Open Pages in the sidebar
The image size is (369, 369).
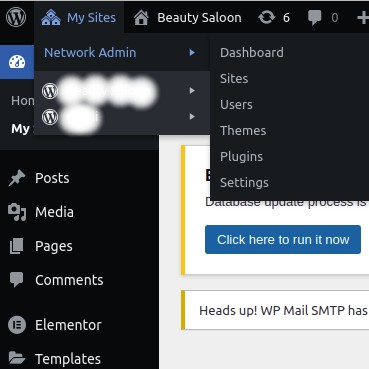(x=54, y=246)
